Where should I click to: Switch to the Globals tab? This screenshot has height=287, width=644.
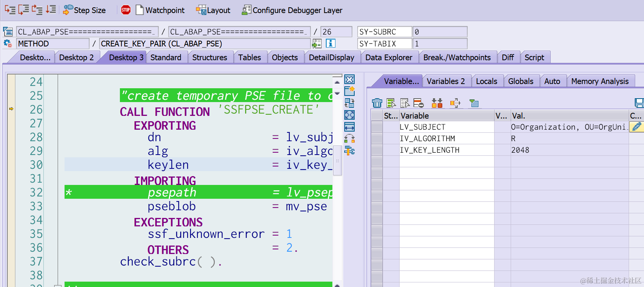coord(521,81)
